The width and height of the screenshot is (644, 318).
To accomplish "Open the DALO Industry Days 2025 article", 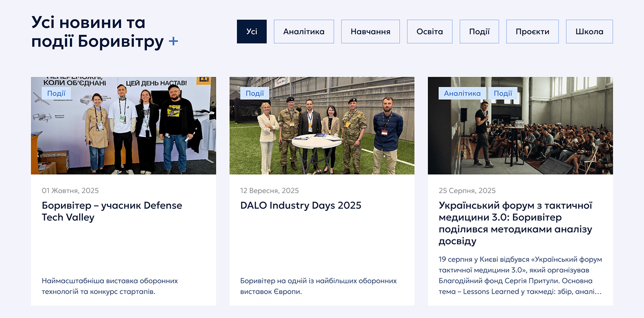I will click(301, 205).
